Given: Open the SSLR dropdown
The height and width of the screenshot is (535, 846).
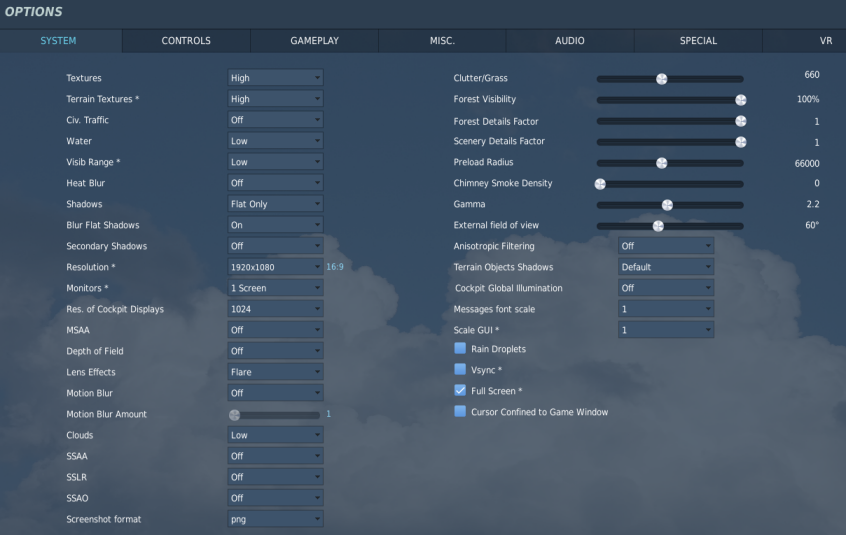Looking at the screenshot, I should coord(275,477).
